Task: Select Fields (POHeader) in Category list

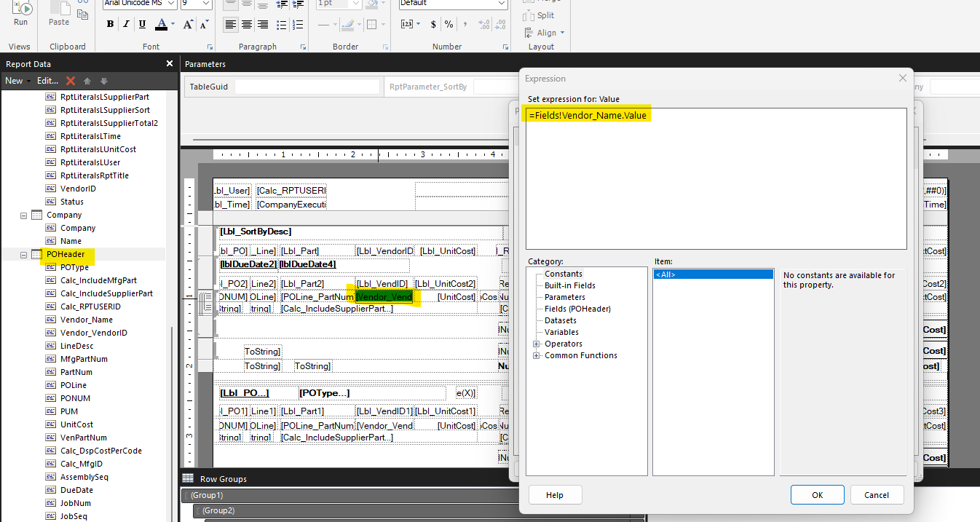Action: tap(577, 309)
